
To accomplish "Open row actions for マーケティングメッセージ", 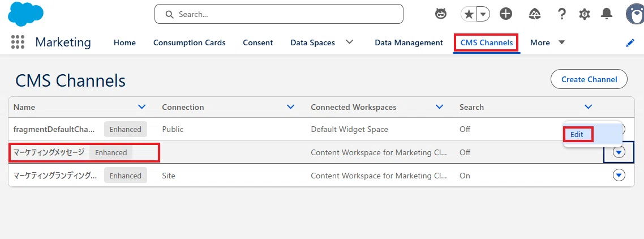I will (619, 152).
